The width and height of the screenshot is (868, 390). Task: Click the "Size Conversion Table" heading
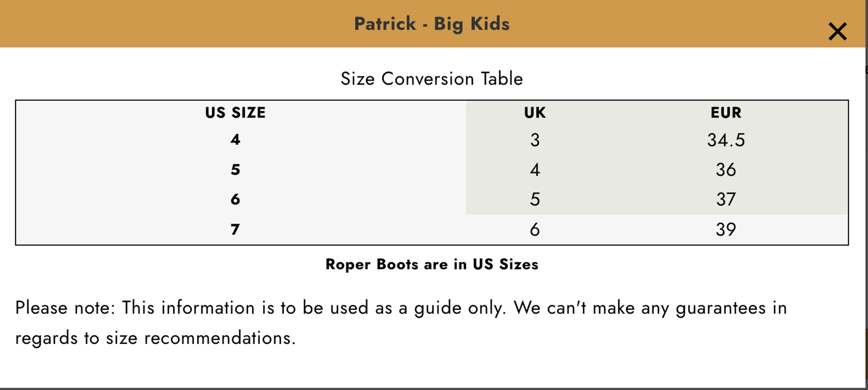click(x=432, y=79)
